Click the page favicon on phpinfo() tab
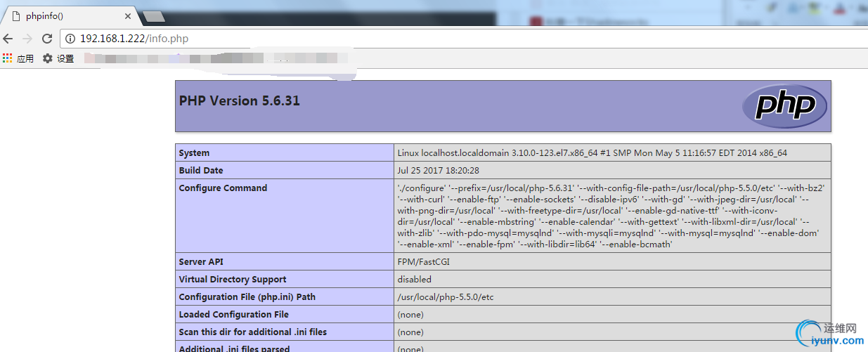Image resolution: width=868 pixels, height=352 pixels. (16, 16)
